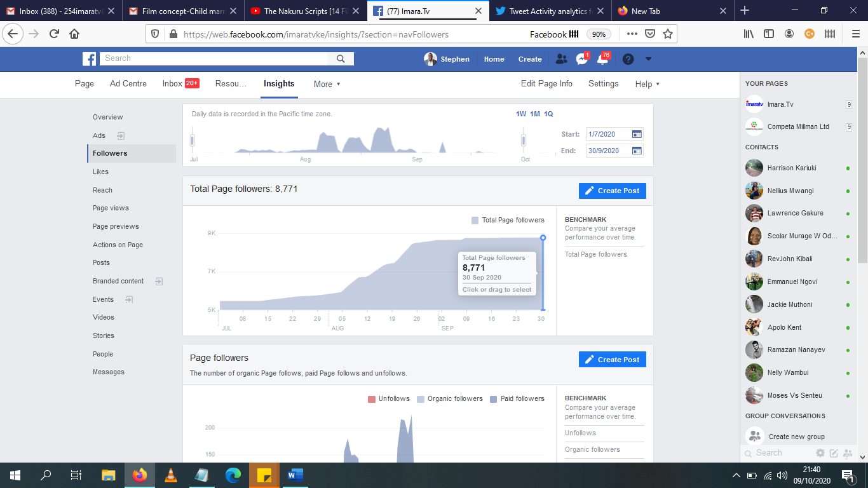
Task: Open the End date calendar icon
Action: coord(637,151)
